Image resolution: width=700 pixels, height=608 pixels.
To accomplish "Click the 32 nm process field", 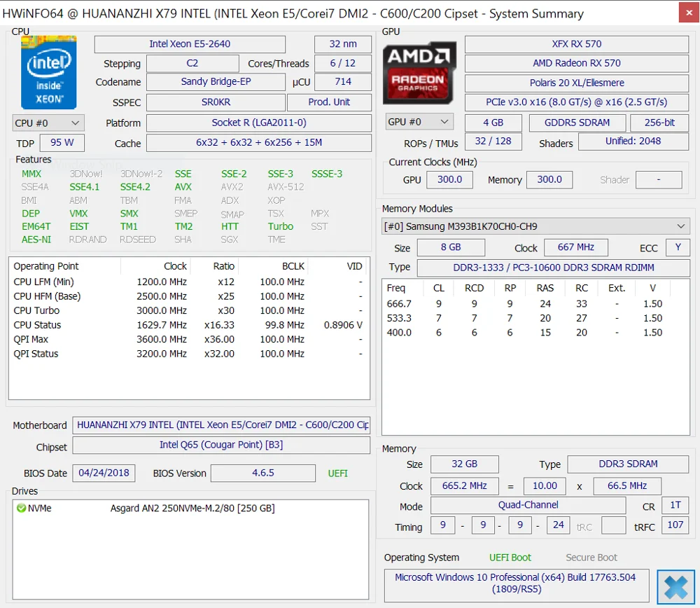I will click(x=343, y=44).
